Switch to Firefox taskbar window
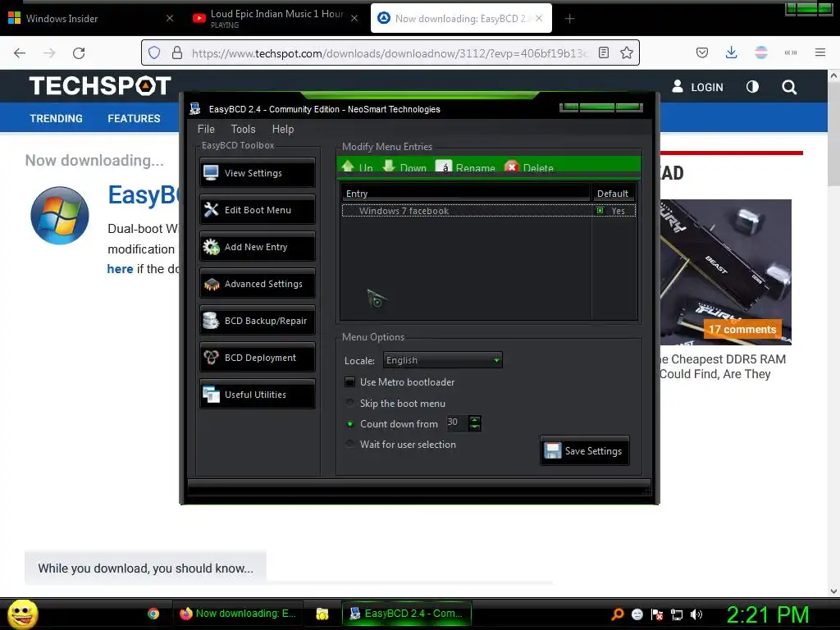Image resolution: width=840 pixels, height=630 pixels. (x=238, y=614)
